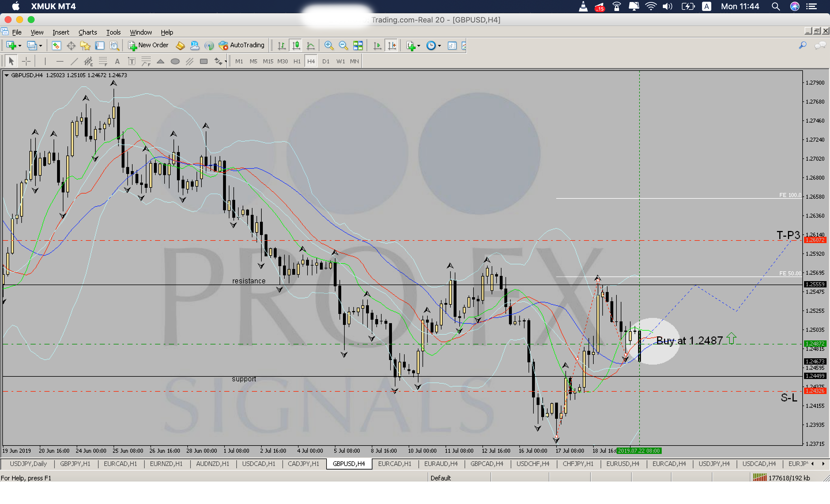Select the Crosshair tool
The width and height of the screenshot is (830, 504).
(26, 61)
